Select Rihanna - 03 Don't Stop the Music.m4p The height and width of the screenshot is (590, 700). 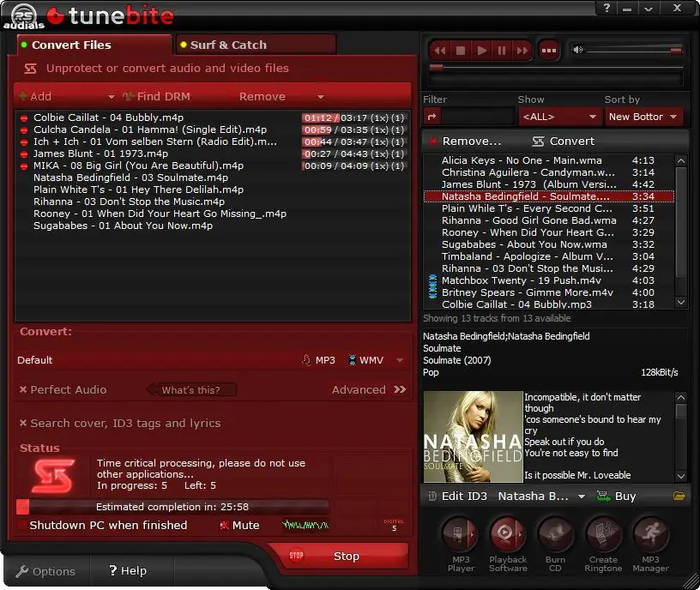point(129,202)
